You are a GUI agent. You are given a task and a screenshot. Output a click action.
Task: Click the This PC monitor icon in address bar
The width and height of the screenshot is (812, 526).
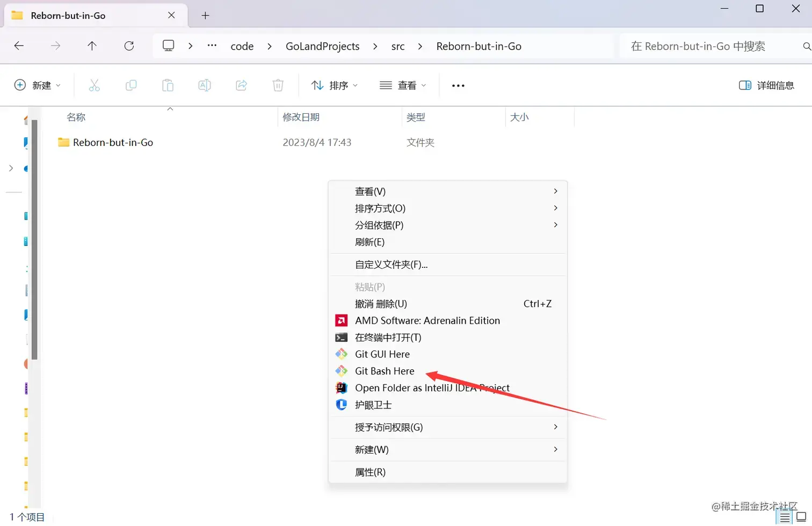pos(169,46)
